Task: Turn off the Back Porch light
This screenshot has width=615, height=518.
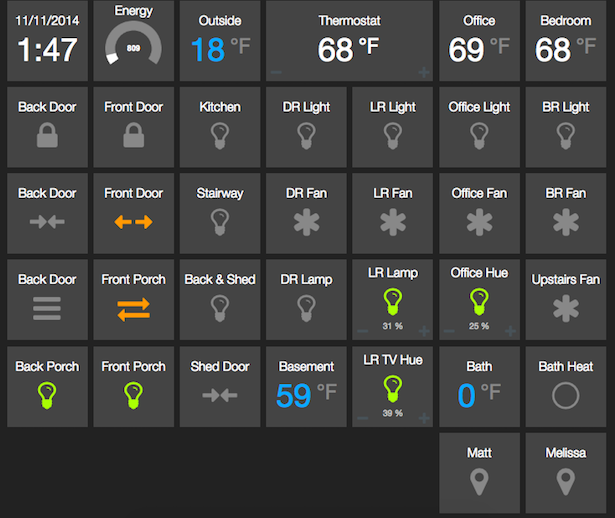Action: 47,395
